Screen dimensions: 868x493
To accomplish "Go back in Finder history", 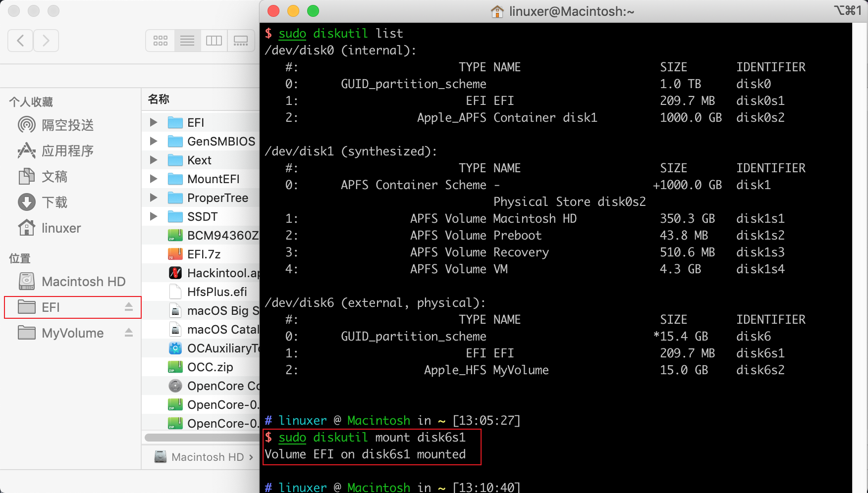I will click(x=21, y=41).
